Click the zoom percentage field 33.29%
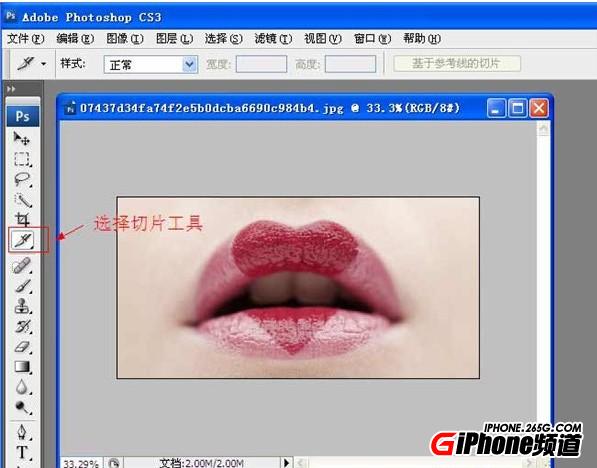This screenshot has height=468, width=597. (81, 463)
